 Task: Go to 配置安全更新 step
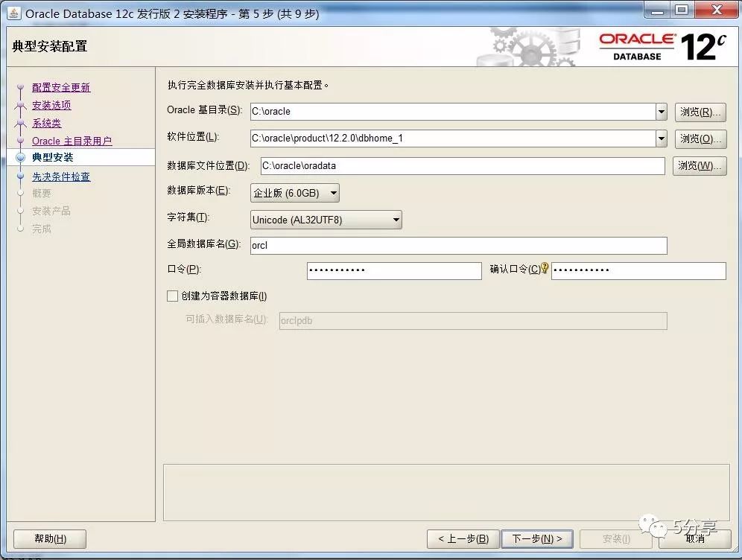point(61,88)
